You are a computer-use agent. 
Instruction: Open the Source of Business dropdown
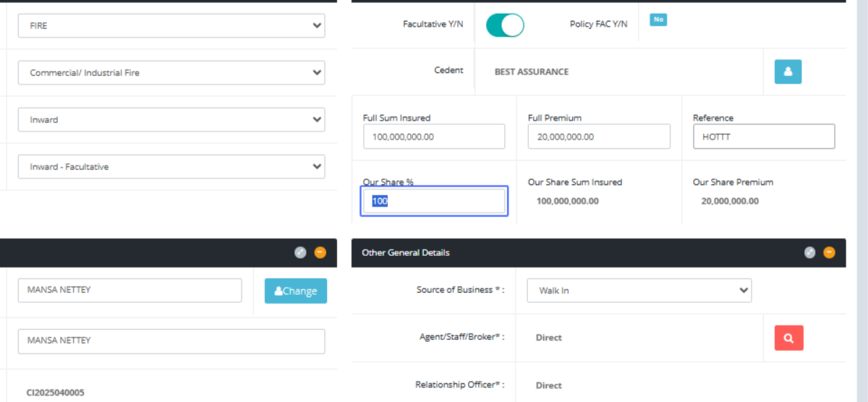(639, 291)
